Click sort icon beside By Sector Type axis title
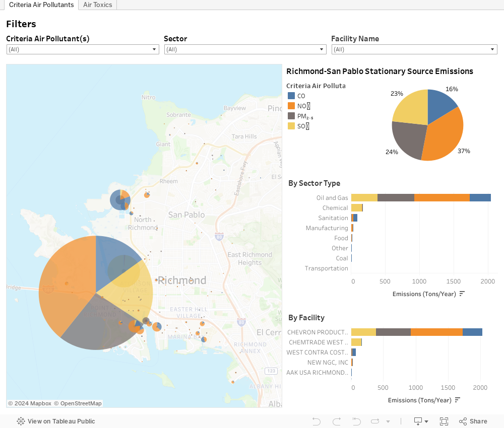The height and width of the screenshot is (428, 504). 462,294
